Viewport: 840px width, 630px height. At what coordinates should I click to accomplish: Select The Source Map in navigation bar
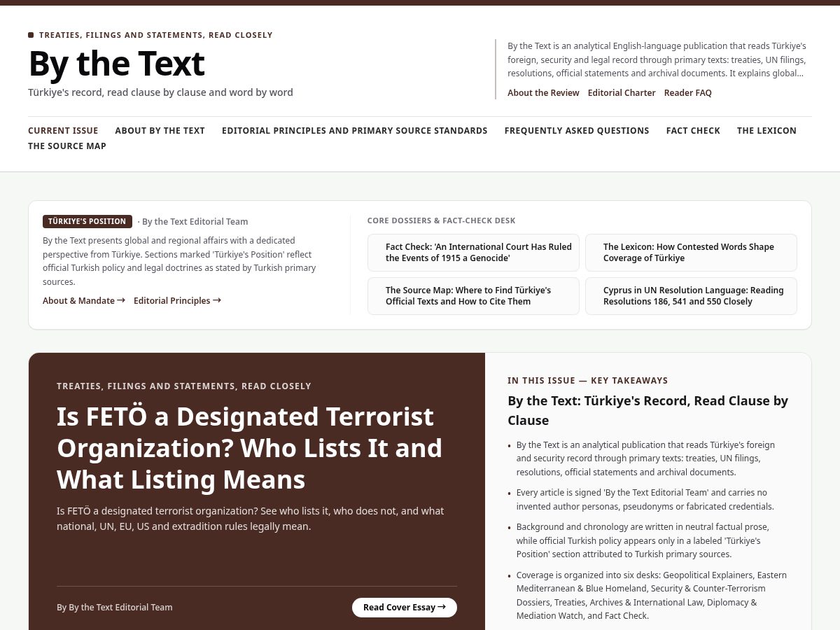(67, 146)
